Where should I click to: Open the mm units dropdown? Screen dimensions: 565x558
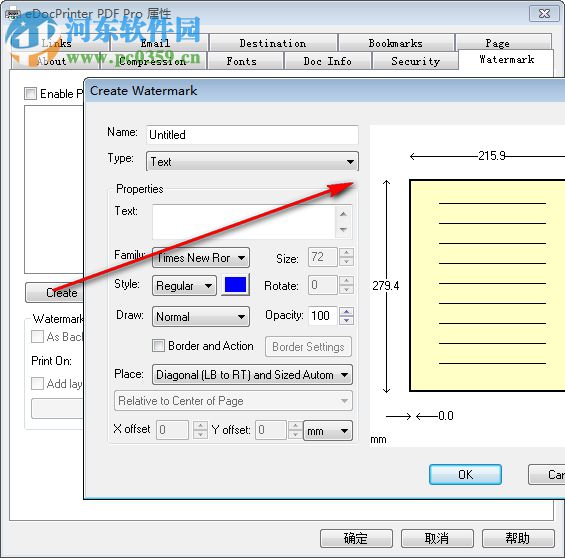[x=328, y=430]
